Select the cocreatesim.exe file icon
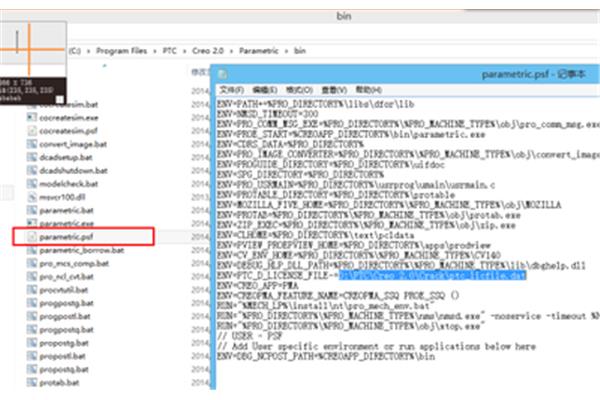The width and height of the screenshot is (600, 400). [x=32, y=118]
